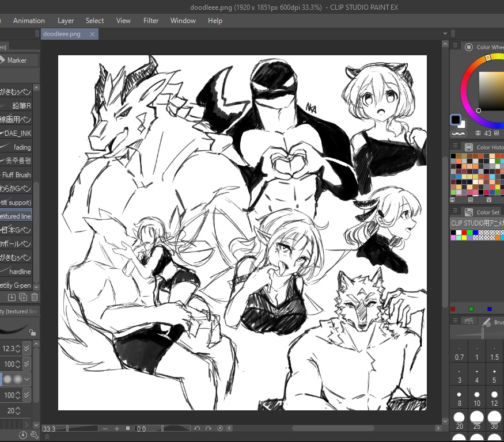The image size is (504, 442).
Task: Select the 鉛筆R brush
Action: [x=16, y=105]
